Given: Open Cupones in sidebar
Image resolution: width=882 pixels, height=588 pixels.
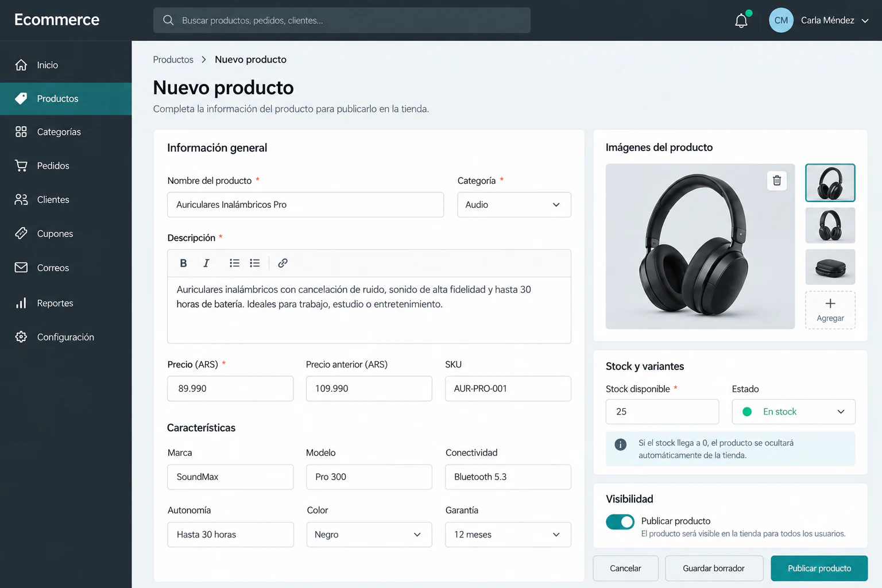Looking at the screenshot, I should coord(66,234).
